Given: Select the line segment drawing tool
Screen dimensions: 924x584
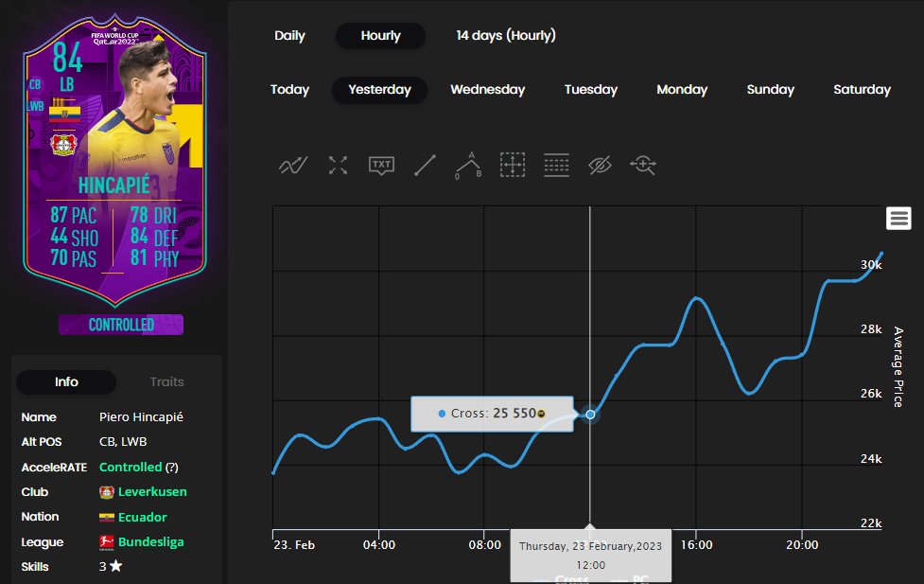Looking at the screenshot, I should [x=425, y=166].
